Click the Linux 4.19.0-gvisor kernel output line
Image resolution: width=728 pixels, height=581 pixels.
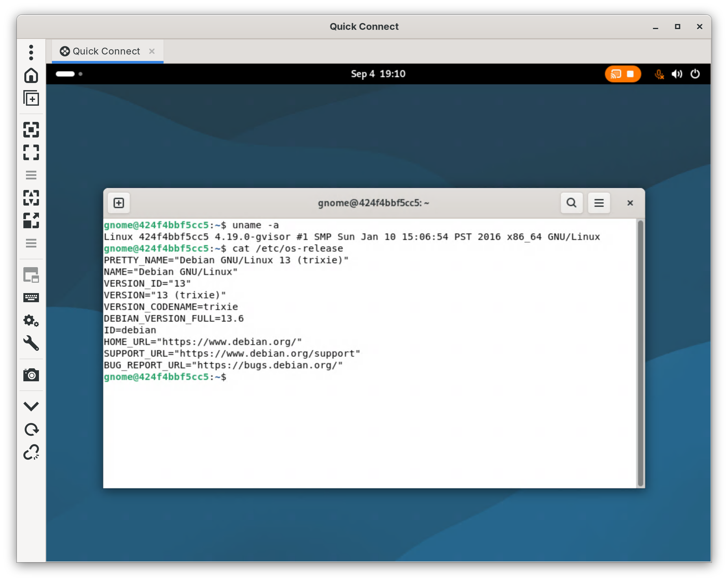tap(352, 237)
